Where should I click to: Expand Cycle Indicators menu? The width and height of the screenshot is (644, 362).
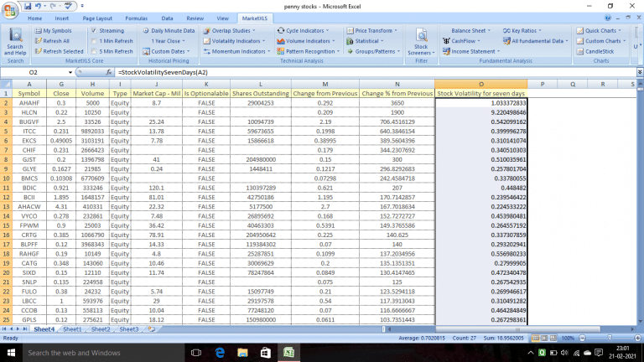point(303,30)
